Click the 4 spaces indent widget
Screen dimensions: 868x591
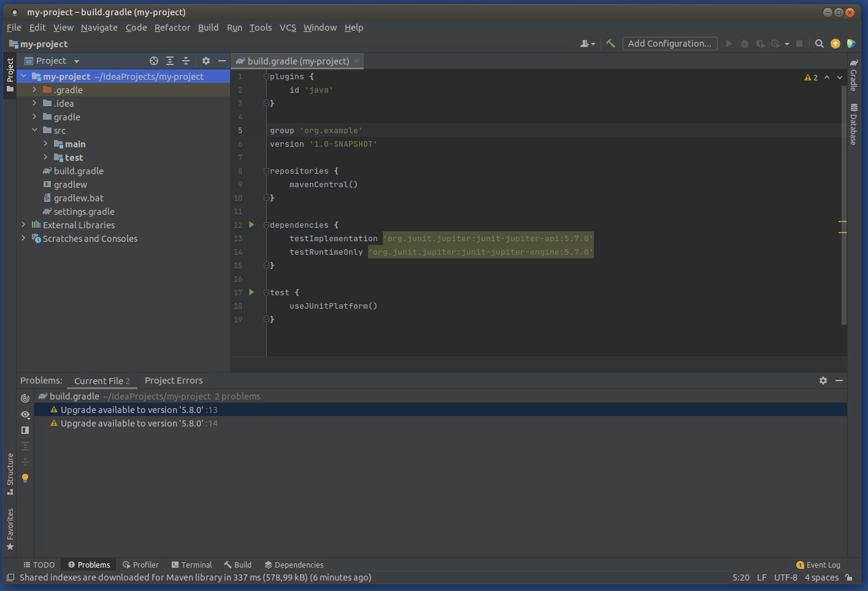pyautogui.click(x=821, y=577)
